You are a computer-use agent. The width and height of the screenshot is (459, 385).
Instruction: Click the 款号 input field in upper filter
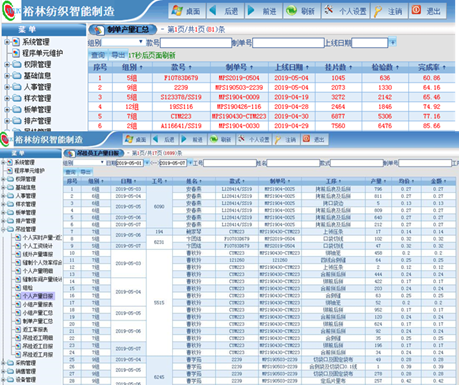coord(196,43)
